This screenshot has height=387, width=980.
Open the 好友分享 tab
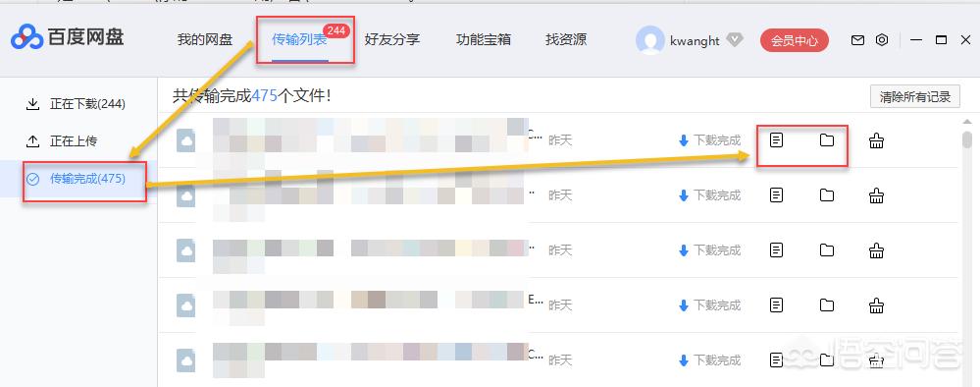tap(391, 40)
